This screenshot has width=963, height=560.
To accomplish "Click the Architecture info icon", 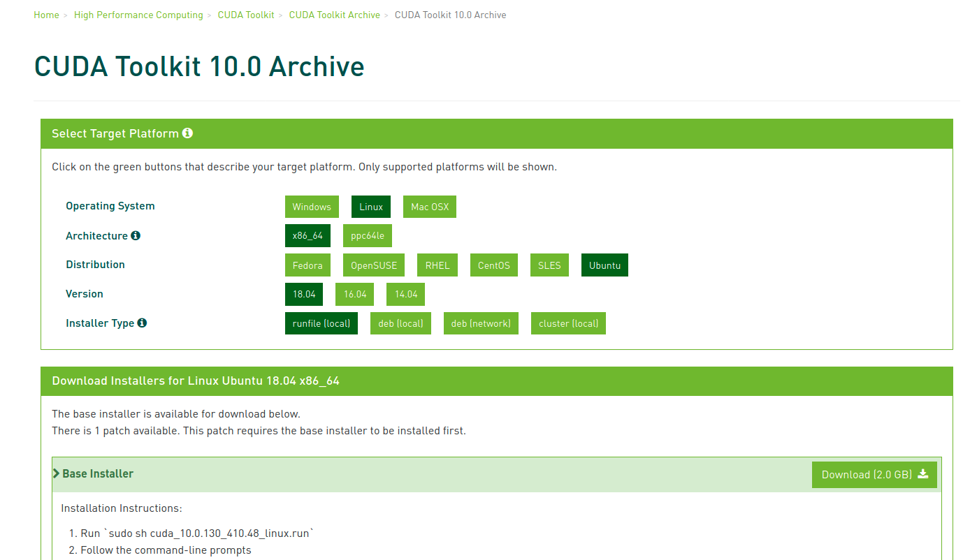I will click(x=136, y=235).
